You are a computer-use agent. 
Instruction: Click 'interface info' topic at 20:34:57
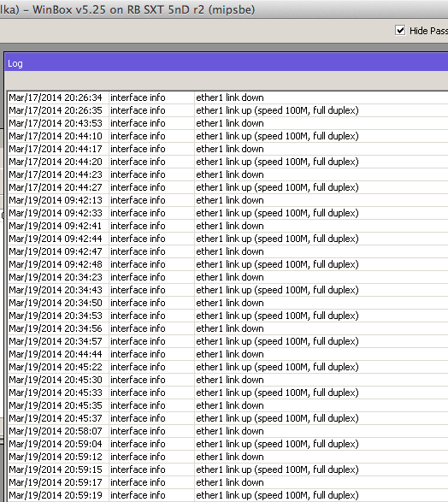pyautogui.click(x=138, y=341)
